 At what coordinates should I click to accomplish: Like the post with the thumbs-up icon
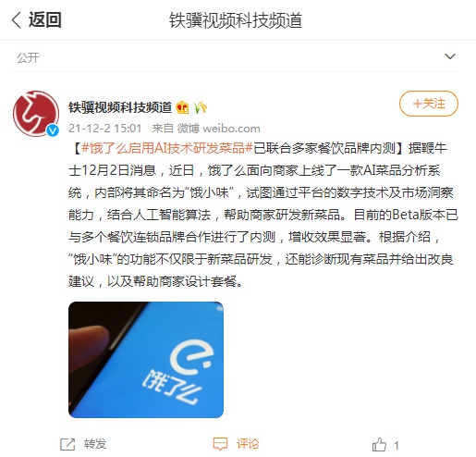coord(379,444)
